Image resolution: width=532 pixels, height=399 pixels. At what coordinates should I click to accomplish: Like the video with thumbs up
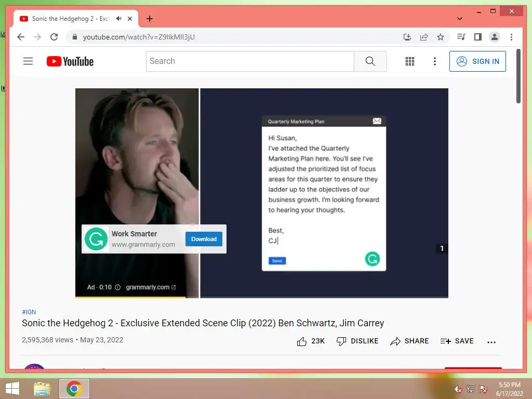pyautogui.click(x=311, y=341)
